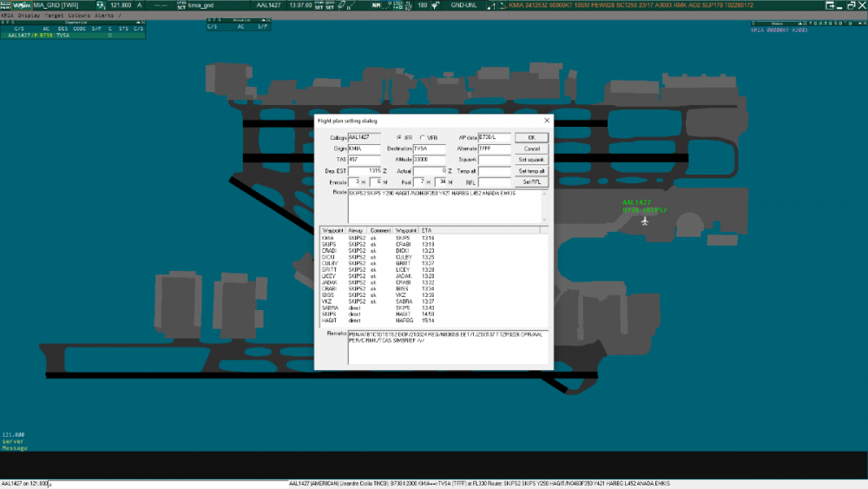Screen dimensions: 868x489
Task: Click the A/P data field B738/L
Action: (495, 137)
